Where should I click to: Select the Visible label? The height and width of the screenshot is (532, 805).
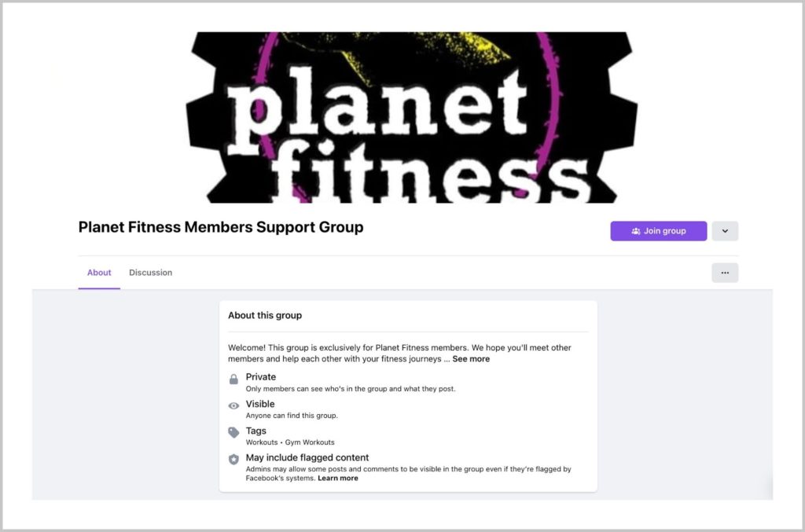[260, 404]
